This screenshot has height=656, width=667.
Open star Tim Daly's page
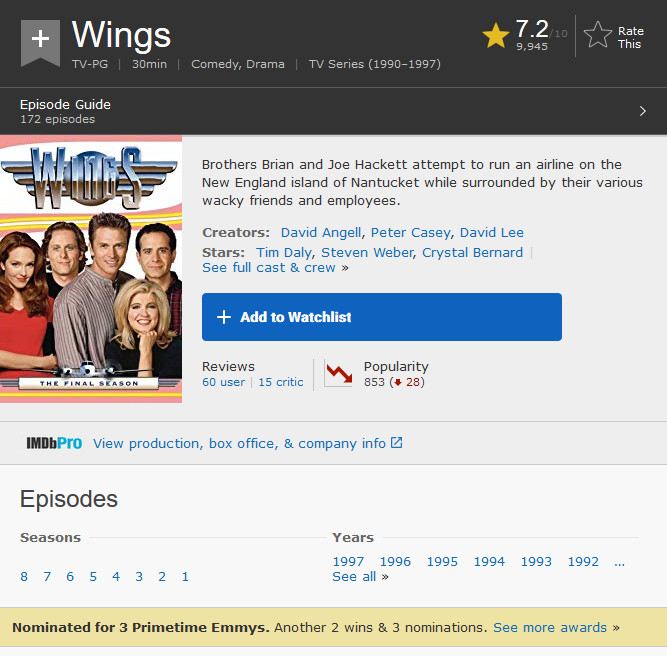point(284,253)
